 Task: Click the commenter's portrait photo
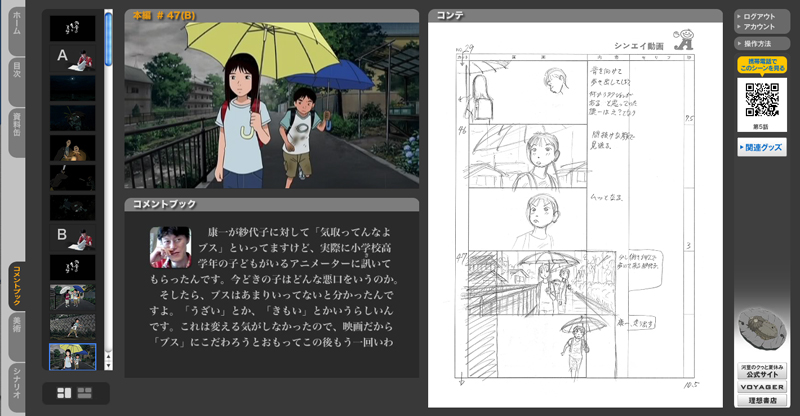pos(170,248)
